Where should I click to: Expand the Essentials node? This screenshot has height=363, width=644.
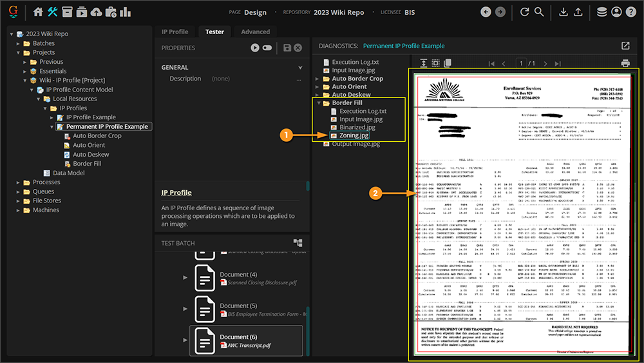point(24,71)
